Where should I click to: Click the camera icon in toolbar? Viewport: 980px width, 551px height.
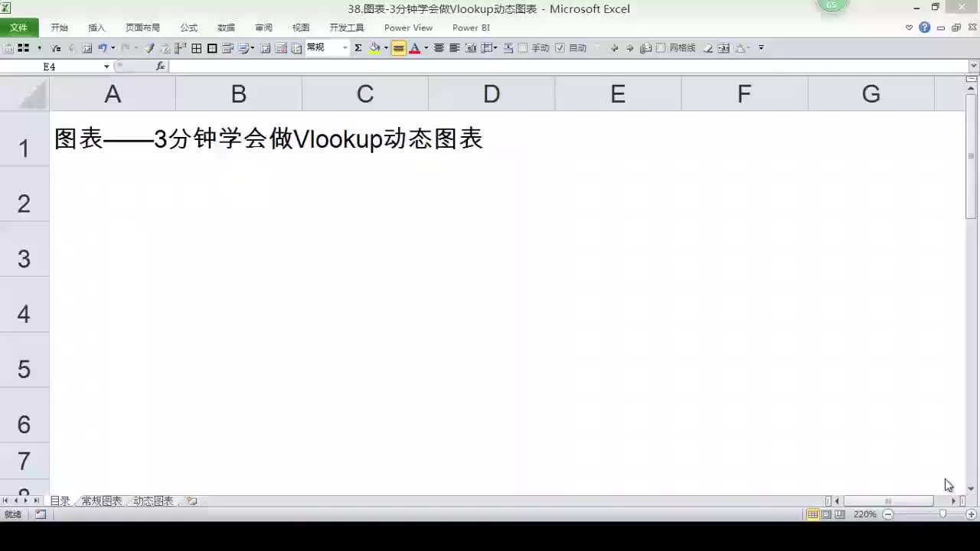click(470, 47)
